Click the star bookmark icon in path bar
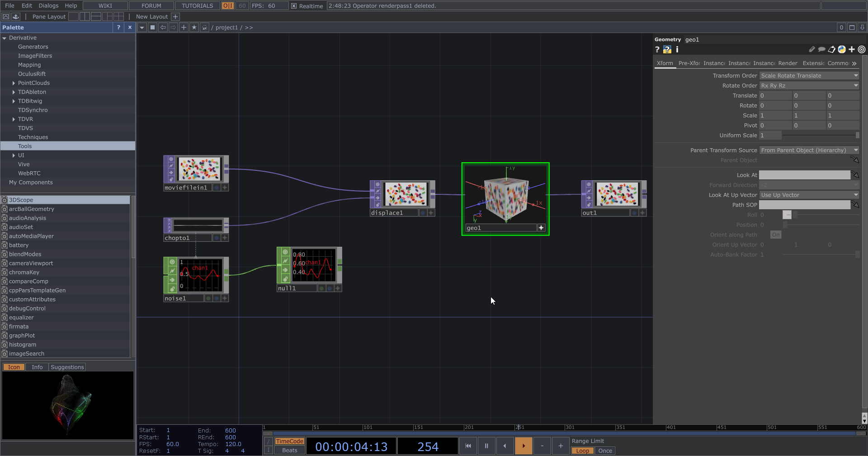The height and width of the screenshot is (456, 868). click(194, 28)
